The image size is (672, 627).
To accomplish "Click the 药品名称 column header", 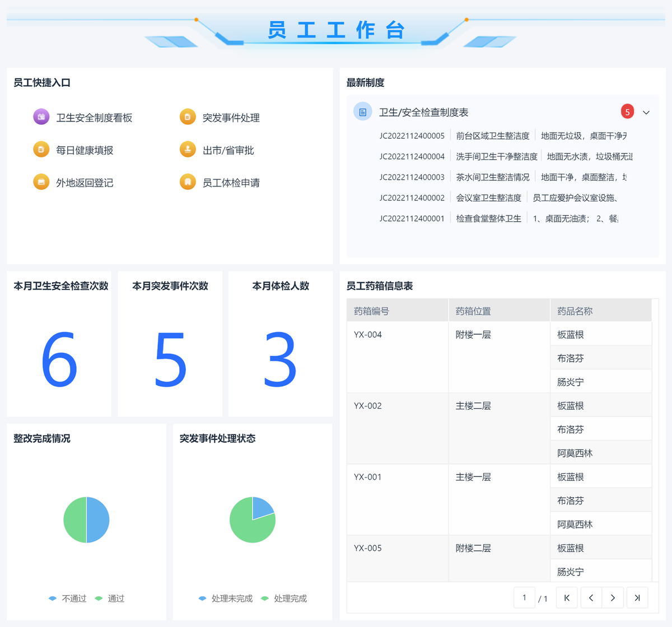I will 575,311.
